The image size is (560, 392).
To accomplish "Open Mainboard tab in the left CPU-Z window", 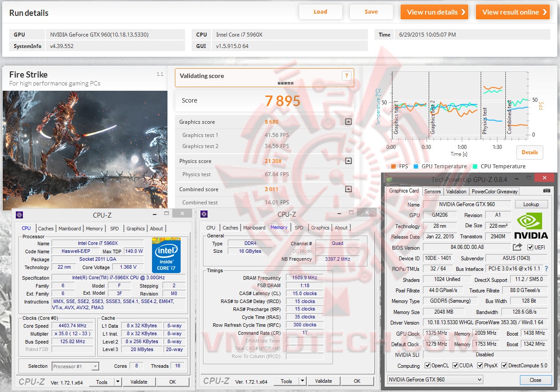I will [x=70, y=229].
